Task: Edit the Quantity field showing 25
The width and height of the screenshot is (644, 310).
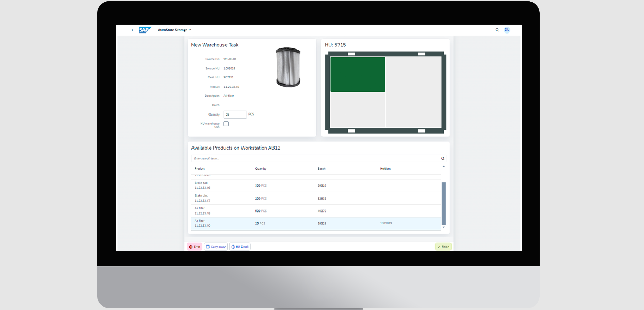Action: (x=235, y=115)
